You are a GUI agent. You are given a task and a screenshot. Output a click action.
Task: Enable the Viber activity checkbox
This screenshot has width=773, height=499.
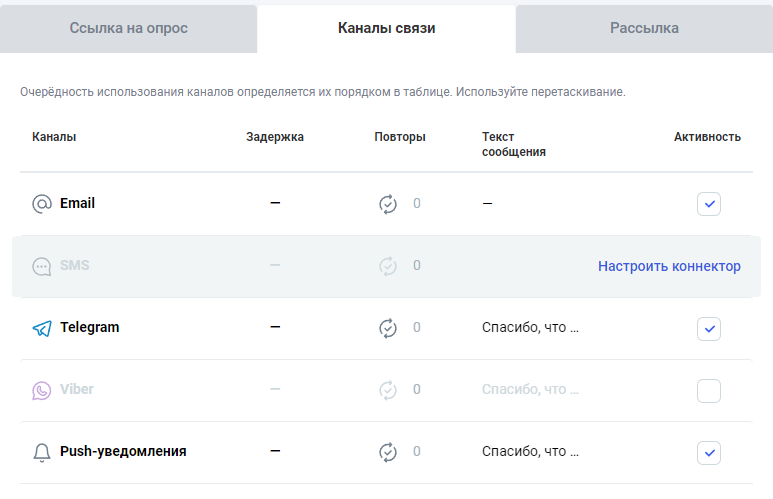(709, 390)
